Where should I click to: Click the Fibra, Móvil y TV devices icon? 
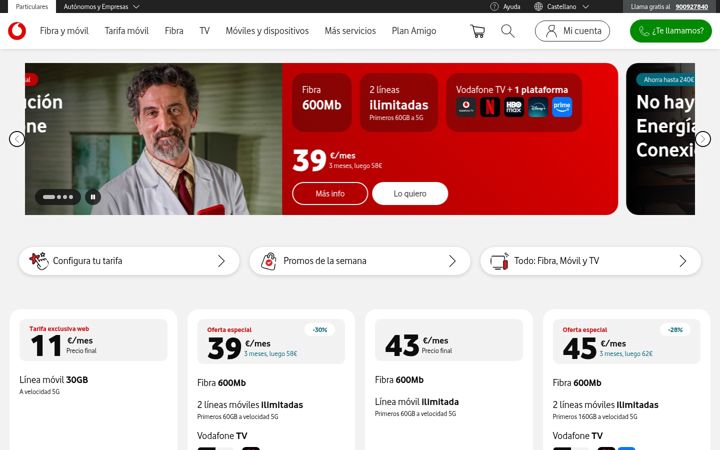(500, 261)
